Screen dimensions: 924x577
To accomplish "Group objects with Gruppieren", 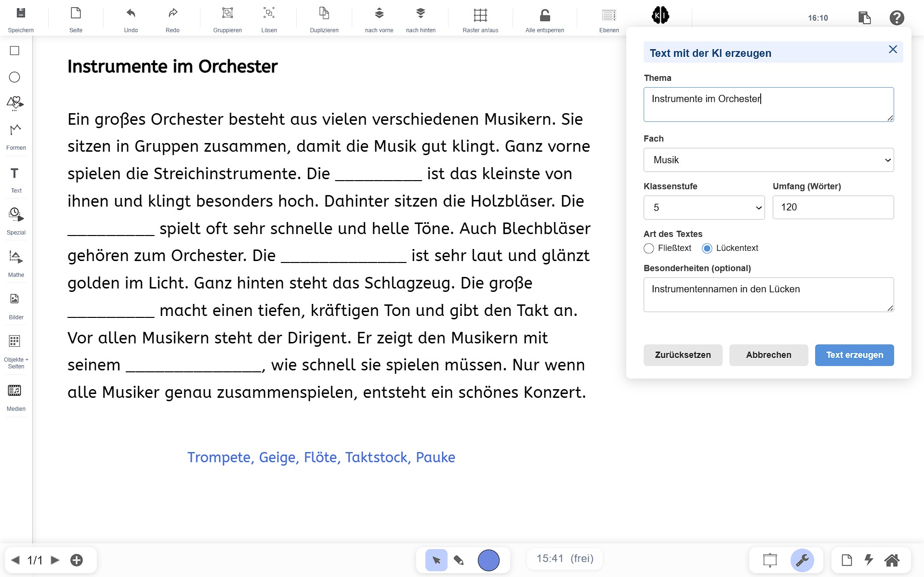I will coord(227,19).
